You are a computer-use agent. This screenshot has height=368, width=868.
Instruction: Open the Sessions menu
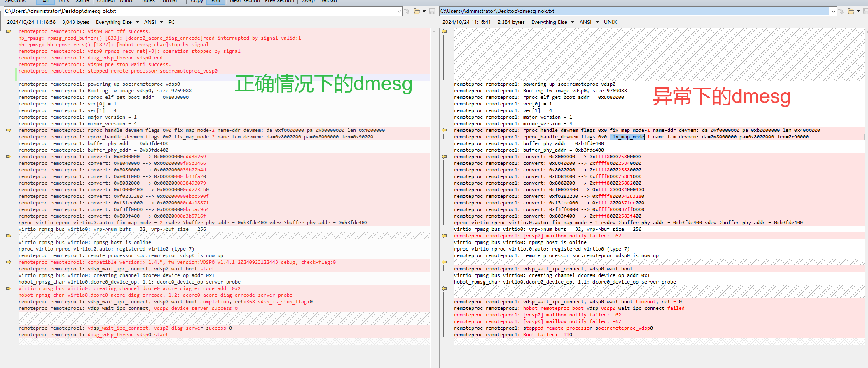tap(15, 2)
